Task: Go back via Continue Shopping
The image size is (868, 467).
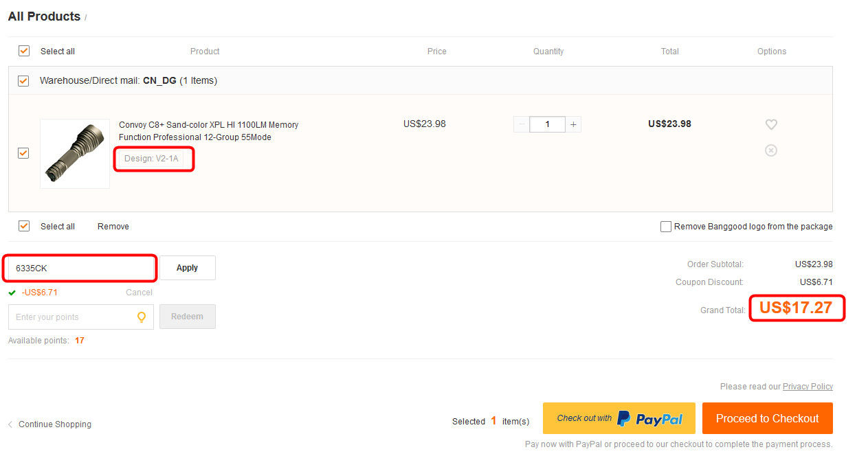Action: point(55,424)
